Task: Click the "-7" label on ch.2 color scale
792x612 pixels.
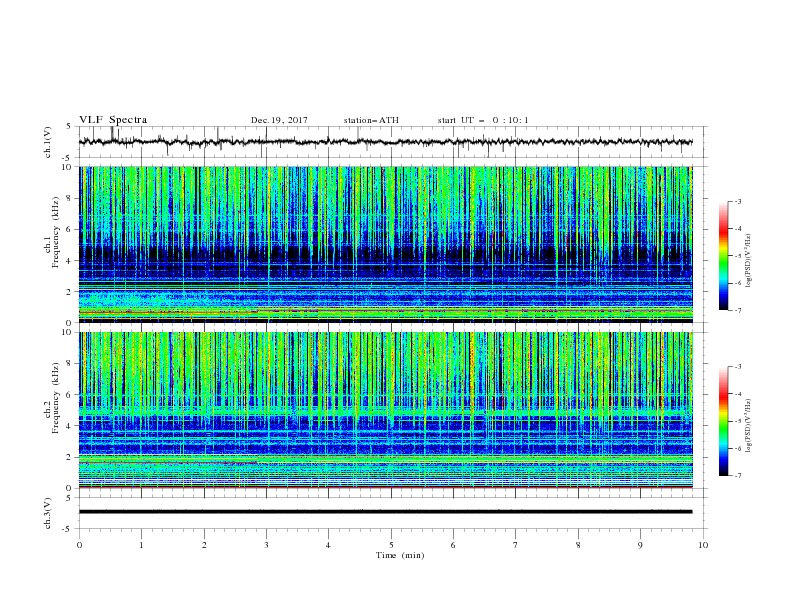Action: coord(738,476)
